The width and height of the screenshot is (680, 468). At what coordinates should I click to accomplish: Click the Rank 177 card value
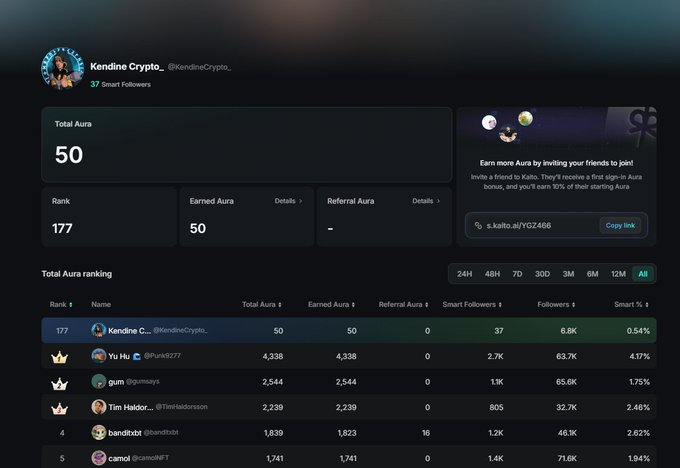point(62,228)
